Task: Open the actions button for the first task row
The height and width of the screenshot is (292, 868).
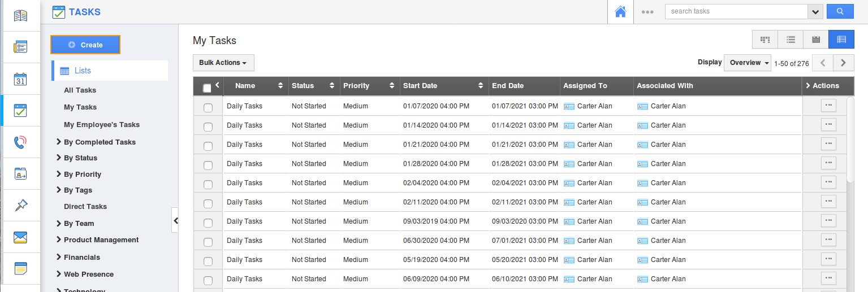Action: tap(828, 106)
